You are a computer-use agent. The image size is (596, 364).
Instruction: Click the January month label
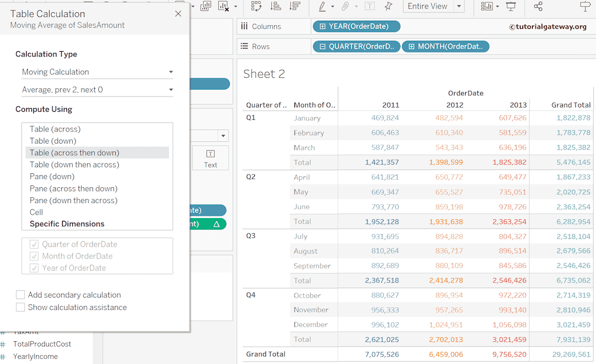pyautogui.click(x=307, y=118)
